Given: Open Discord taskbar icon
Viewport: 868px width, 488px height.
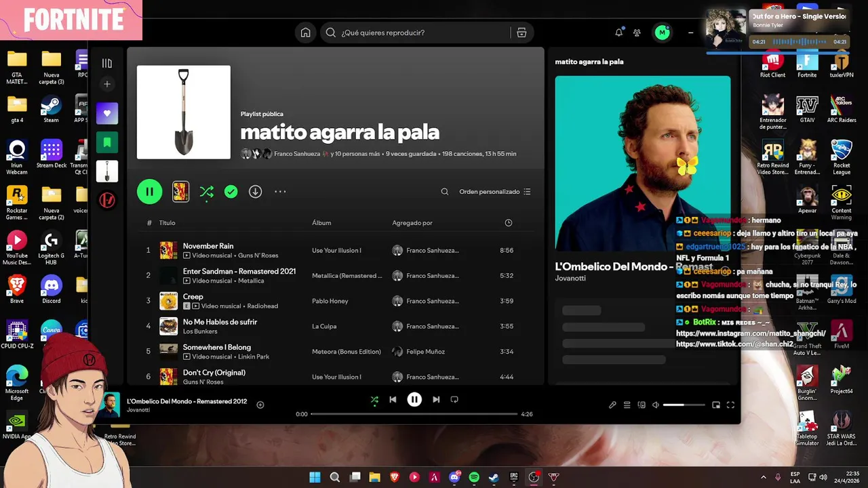Looking at the screenshot, I should pos(454,477).
